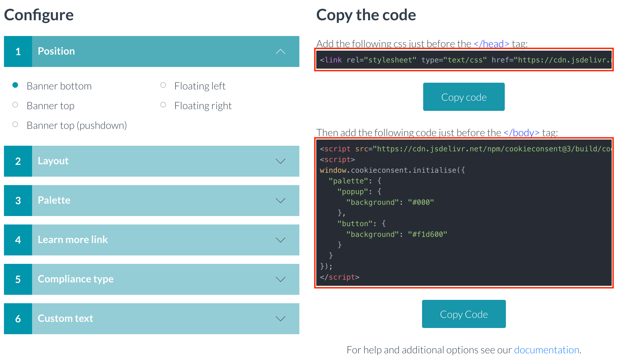Click the "popup" key in the code
The image size is (619, 364).
(353, 192)
